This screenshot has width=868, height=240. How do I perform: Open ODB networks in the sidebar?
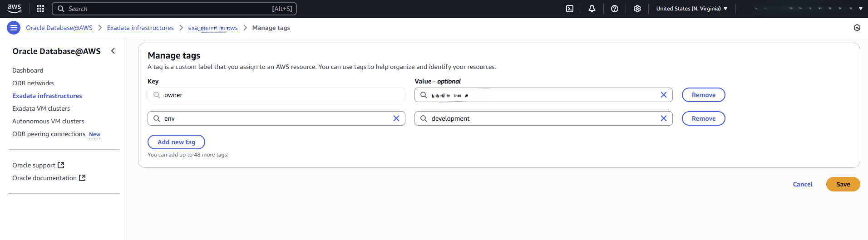coord(33,83)
